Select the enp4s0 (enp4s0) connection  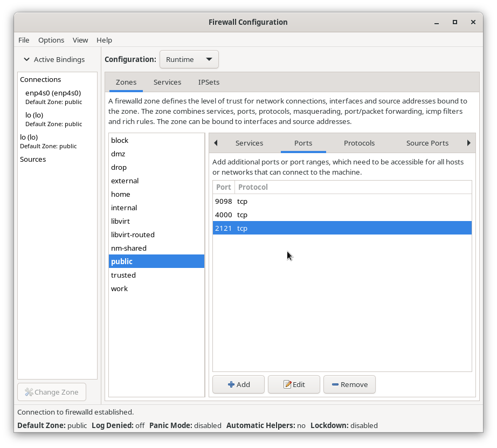click(57, 97)
